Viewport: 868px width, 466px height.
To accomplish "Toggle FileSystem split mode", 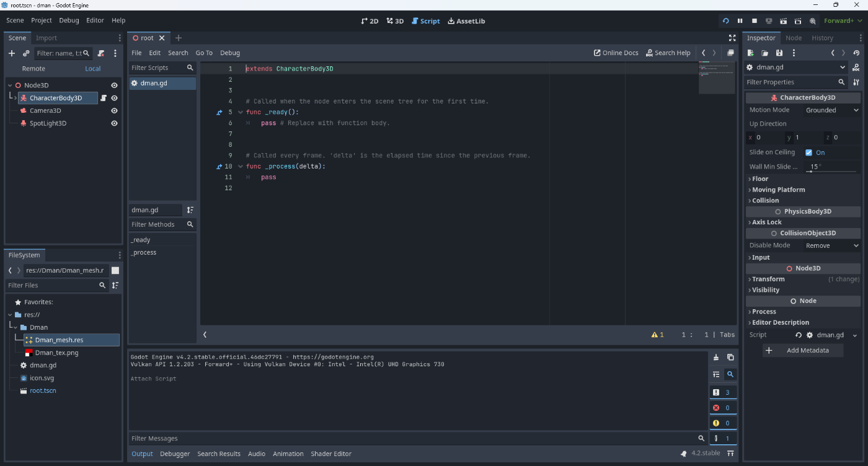I will (x=115, y=270).
